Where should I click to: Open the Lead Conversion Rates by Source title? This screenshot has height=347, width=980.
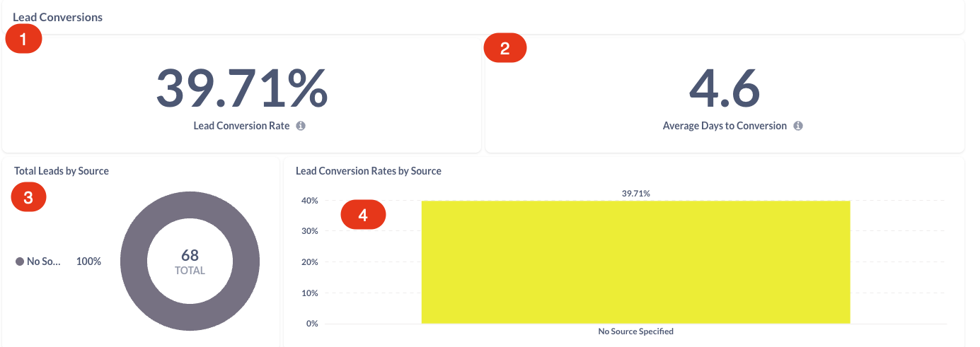pyautogui.click(x=368, y=170)
